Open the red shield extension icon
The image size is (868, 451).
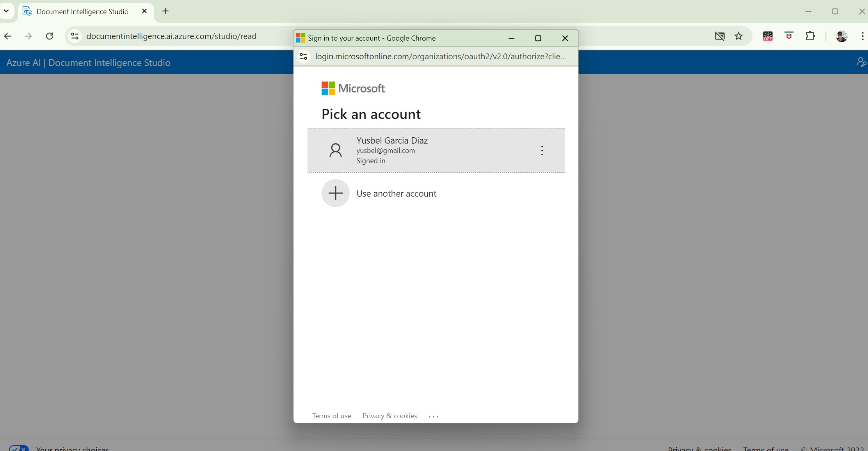pos(789,36)
